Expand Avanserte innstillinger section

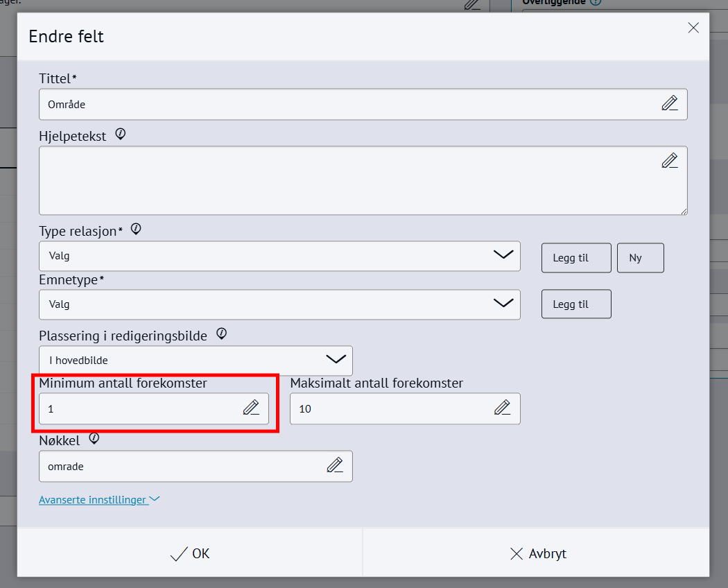[x=99, y=499]
